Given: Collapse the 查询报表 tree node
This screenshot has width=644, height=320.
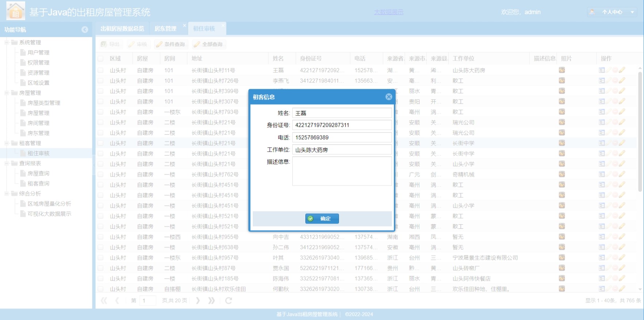Looking at the screenshot, I should pos(7,163).
